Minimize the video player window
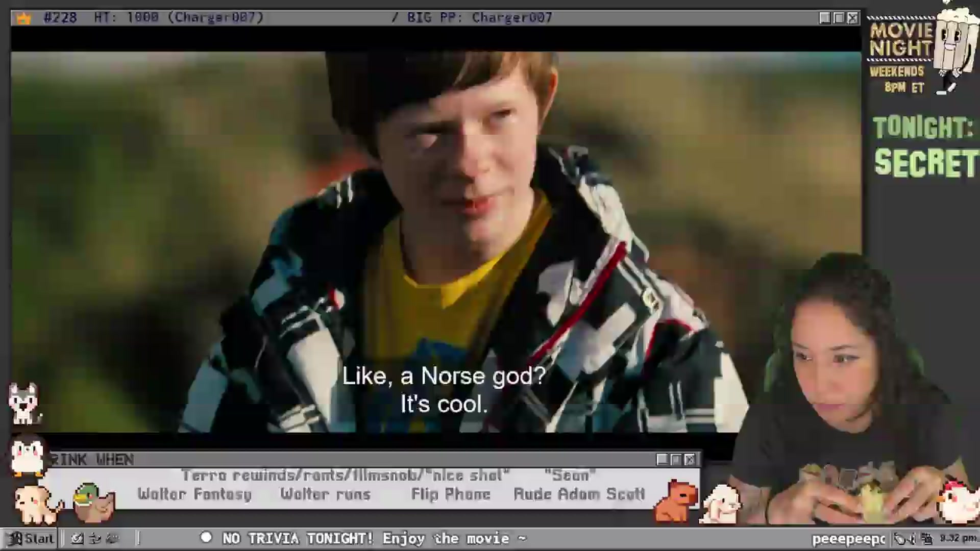 pos(825,18)
